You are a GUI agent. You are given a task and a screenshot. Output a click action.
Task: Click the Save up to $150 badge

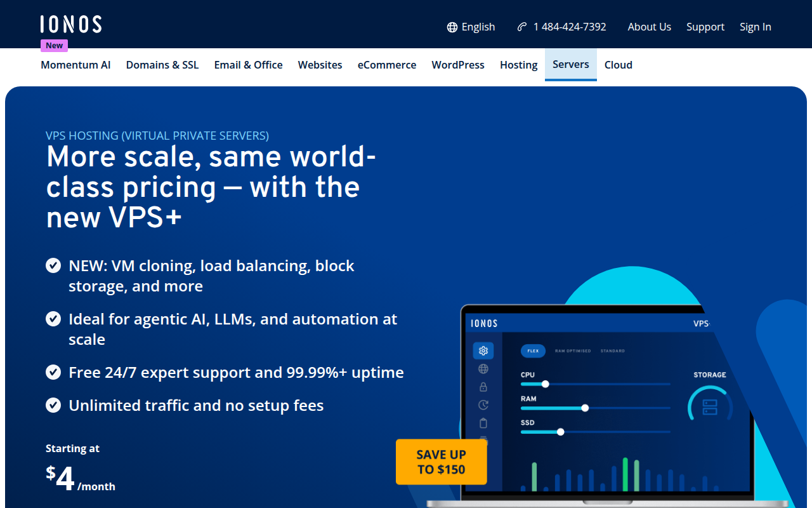[442, 462]
